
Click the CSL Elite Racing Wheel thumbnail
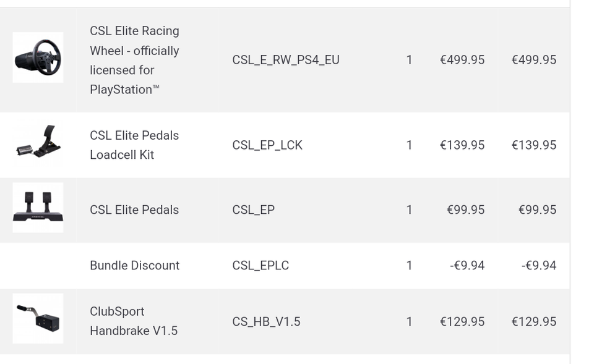tap(38, 57)
